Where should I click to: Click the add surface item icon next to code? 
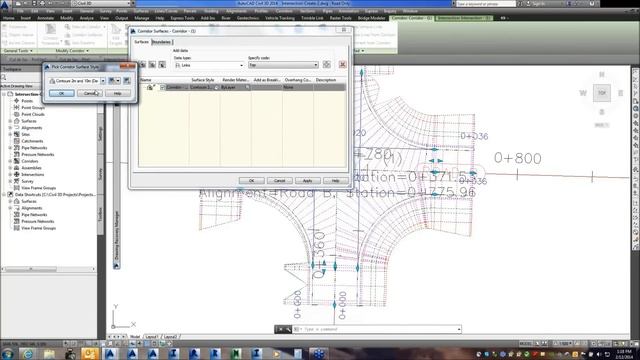[327, 64]
